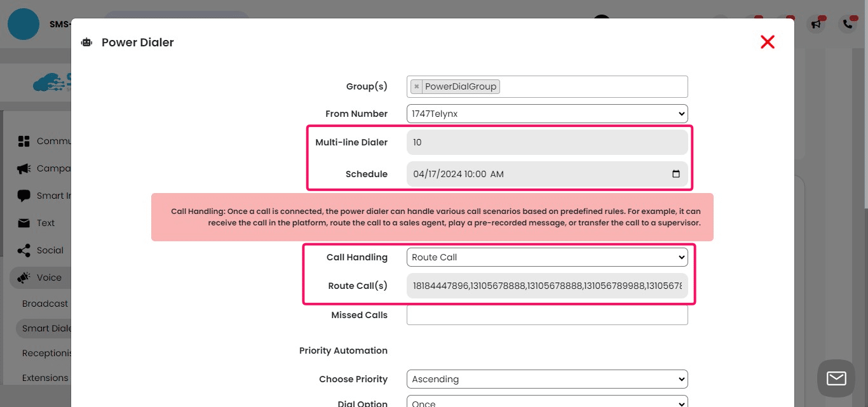The height and width of the screenshot is (407, 868).
Task: Open the announcements megaphone icon in top bar
Action: [817, 24]
